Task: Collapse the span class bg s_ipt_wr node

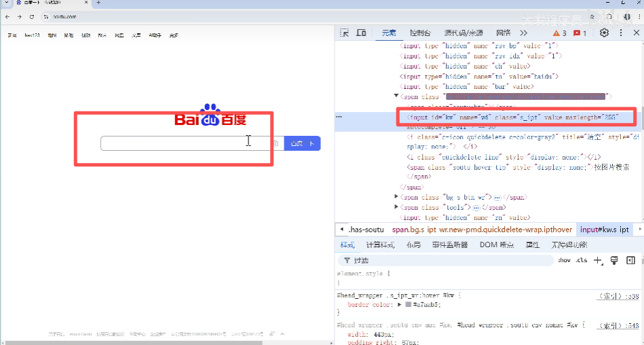Action: (x=396, y=96)
